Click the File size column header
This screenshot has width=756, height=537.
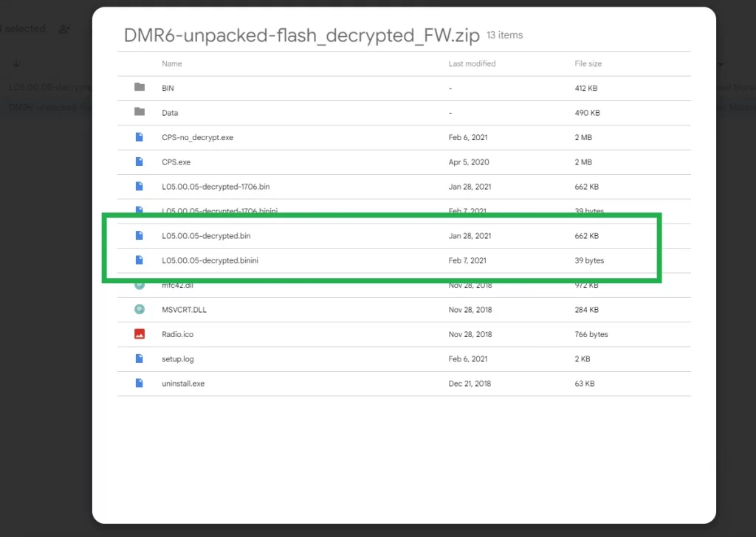coord(588,64)
